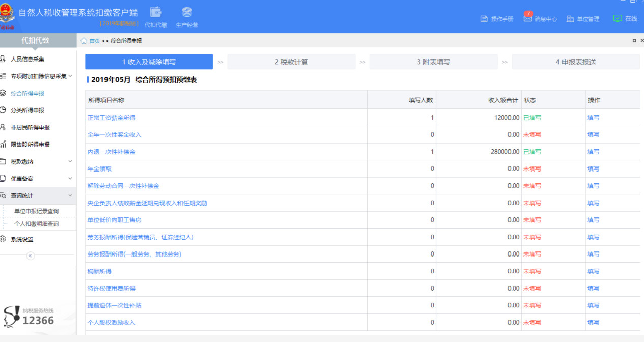Open 劳务报酬所得(一般劳务、其他劳务) link
The width and height of the screenshot is (644, 342).
(135, 254)
